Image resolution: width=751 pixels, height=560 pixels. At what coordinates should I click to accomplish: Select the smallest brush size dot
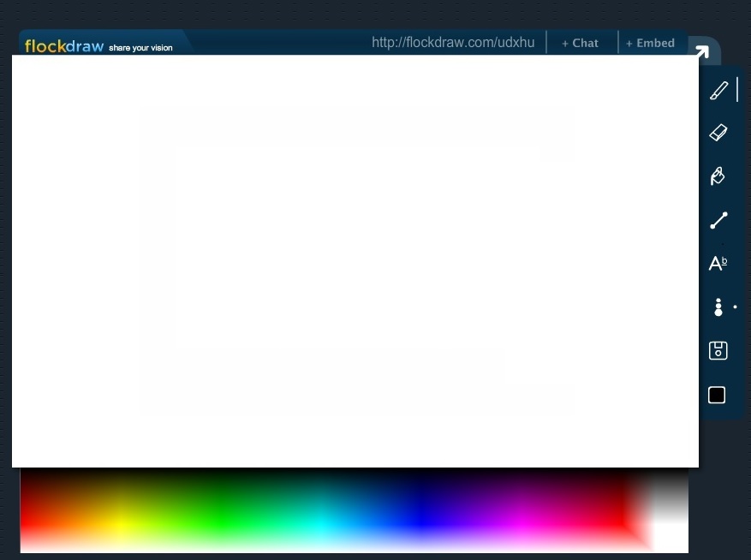tap(718, 300)
